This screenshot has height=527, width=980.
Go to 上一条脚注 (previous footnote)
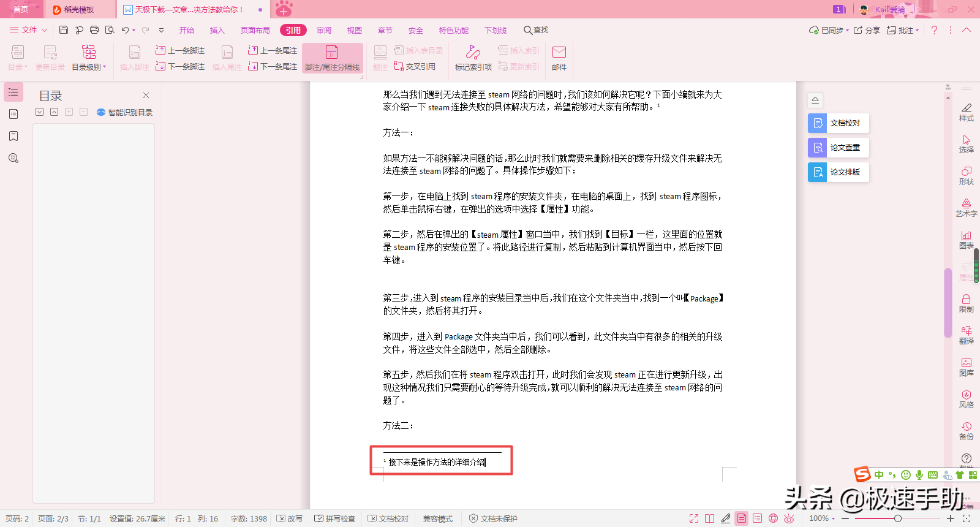coord(180,50)
